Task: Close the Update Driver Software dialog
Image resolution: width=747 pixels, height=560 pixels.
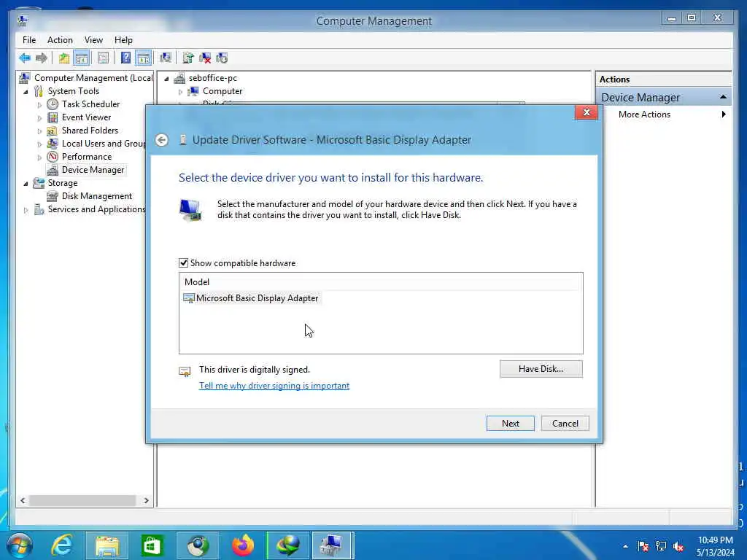Action: click(x=587, y=112)
